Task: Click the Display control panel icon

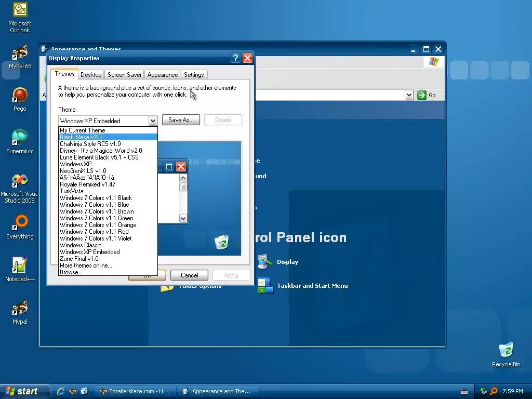Action: point(265,262)
